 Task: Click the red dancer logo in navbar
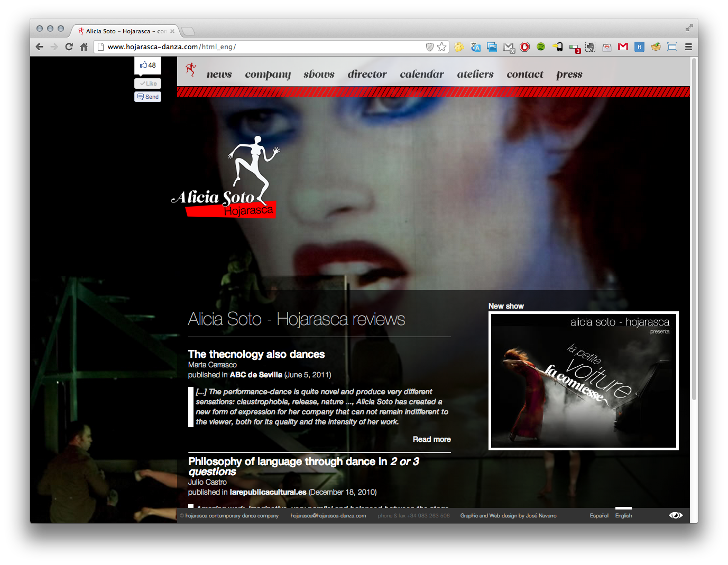pos(191,70)
